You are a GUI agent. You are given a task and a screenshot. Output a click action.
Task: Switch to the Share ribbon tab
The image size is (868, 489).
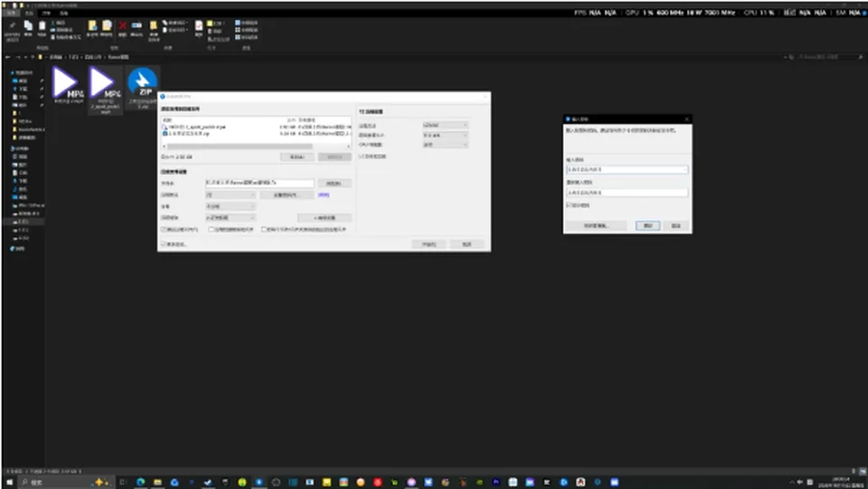click(x=46, y=12)
